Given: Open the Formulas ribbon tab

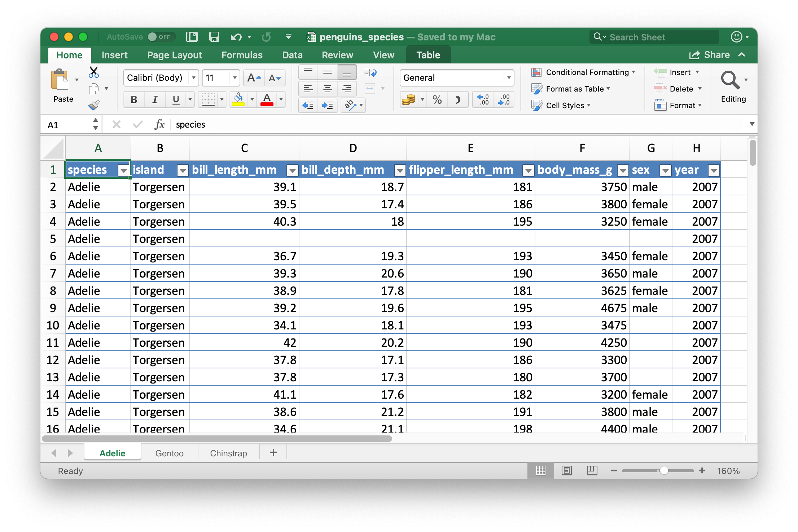Looking at the screenshot, I should point(242,55).
